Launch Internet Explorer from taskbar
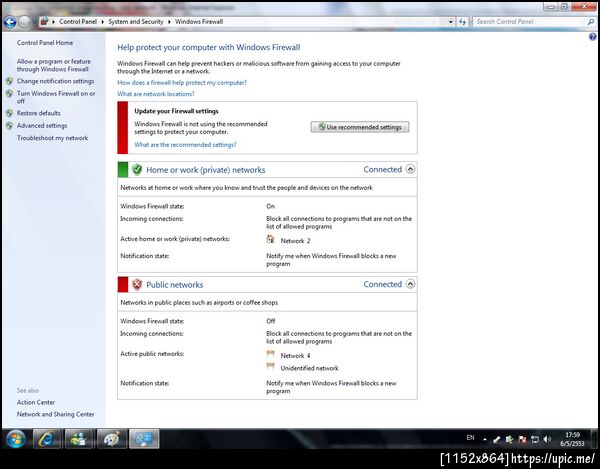600x469 pixels. (x=47, y=439)
